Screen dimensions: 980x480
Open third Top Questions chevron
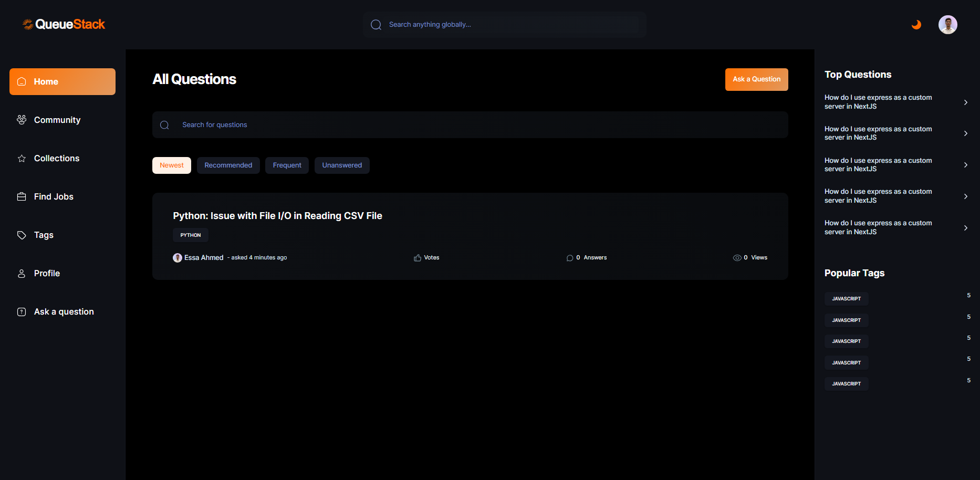(x=965, y=165)
